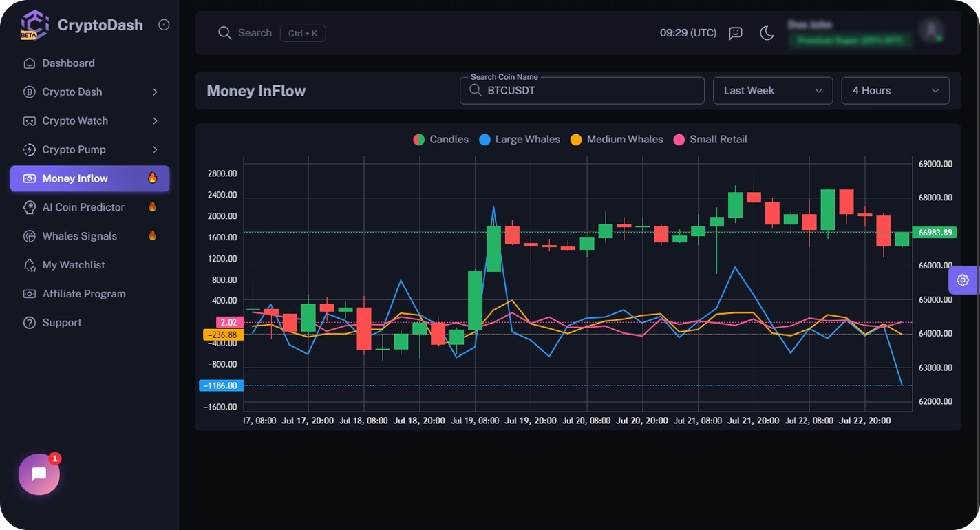Click the Support question mark icon
This screenshot has width=980, height=530.
click(x=29, y=323)
